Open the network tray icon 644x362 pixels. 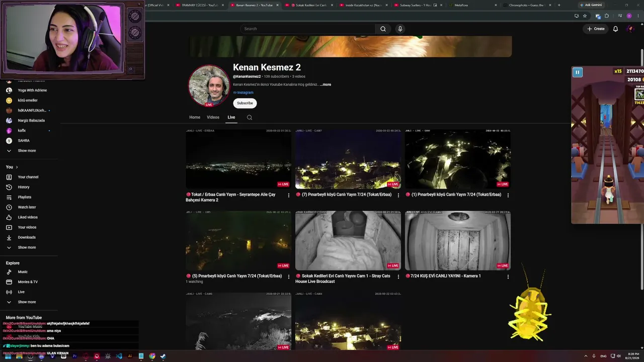[612, 356]
